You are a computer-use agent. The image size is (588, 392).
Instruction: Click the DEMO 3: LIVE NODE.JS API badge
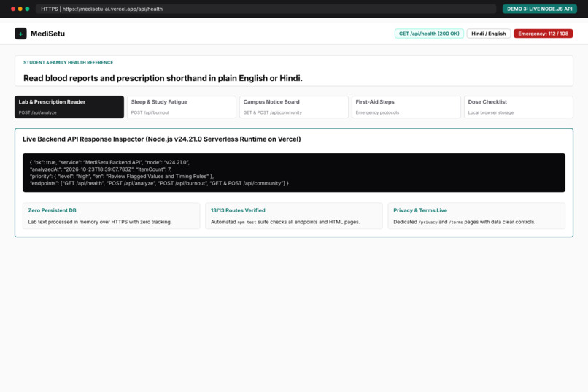pyautogui.click(x=540, y=9)
